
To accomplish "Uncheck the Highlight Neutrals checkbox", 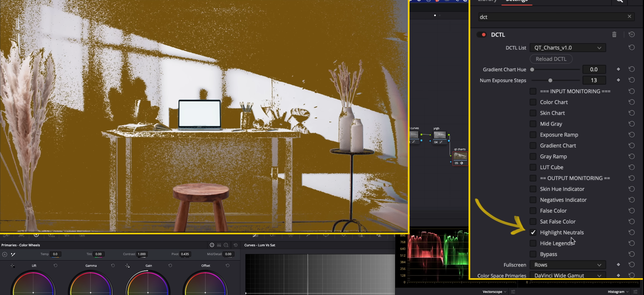I will pos(533,232).
